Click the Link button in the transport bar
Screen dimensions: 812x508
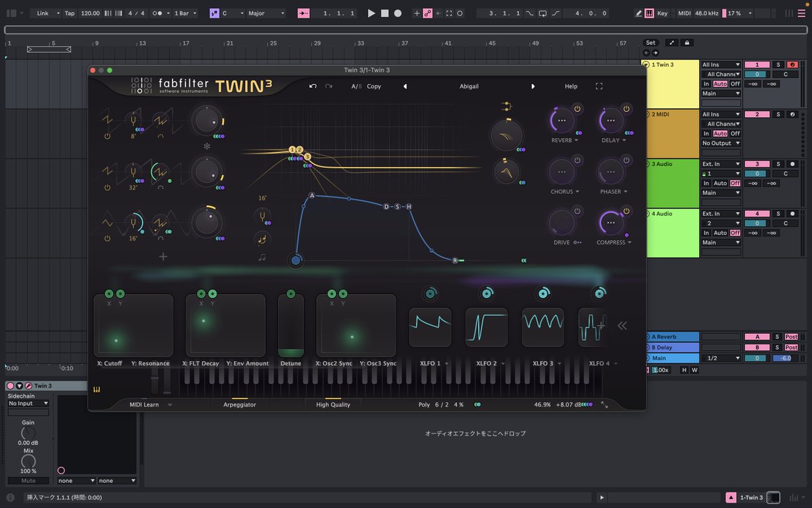click(43, 13)
